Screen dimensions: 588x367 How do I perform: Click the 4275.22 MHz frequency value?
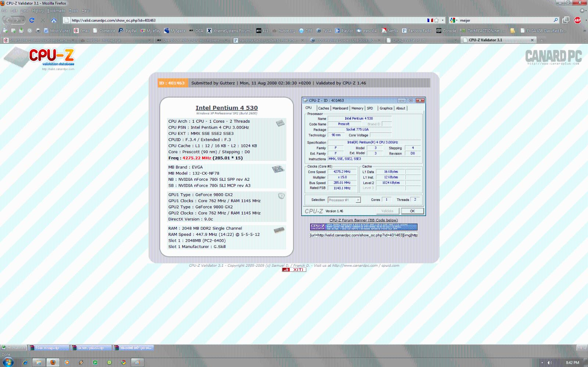point(197,158)
